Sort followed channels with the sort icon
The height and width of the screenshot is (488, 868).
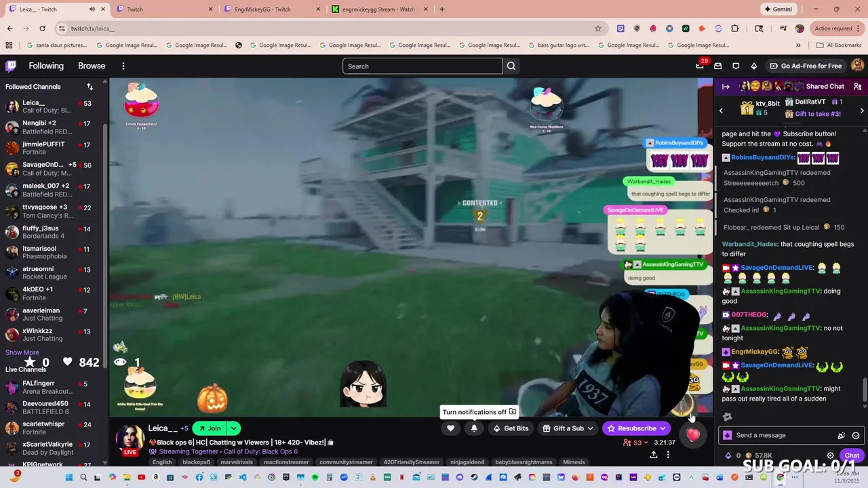90,87
